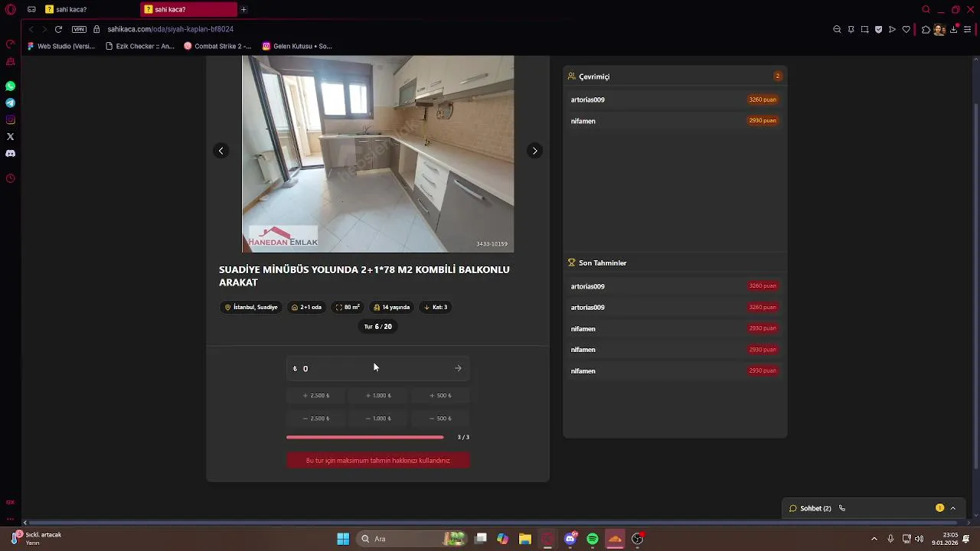The image size is (980, 551).
Task: Open WhatsApp in the sidebar
Action: [x=11, y=86]
